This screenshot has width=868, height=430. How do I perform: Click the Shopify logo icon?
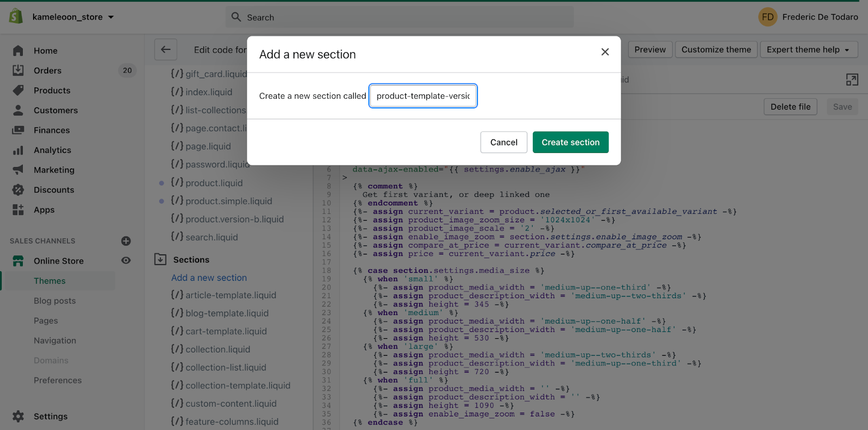16,17
